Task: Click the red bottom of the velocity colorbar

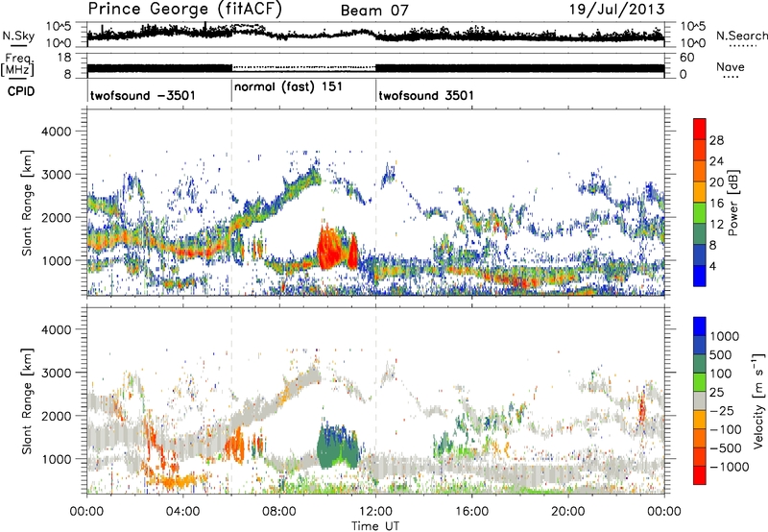Action: pyautogui.click(x=700, y=475)
